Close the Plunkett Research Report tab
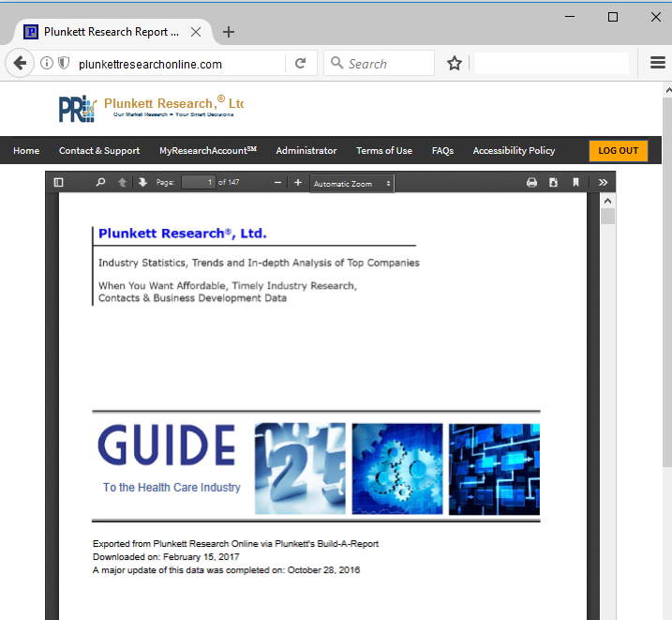Screen dimensions: 672x620 click(x=196, y=32)
